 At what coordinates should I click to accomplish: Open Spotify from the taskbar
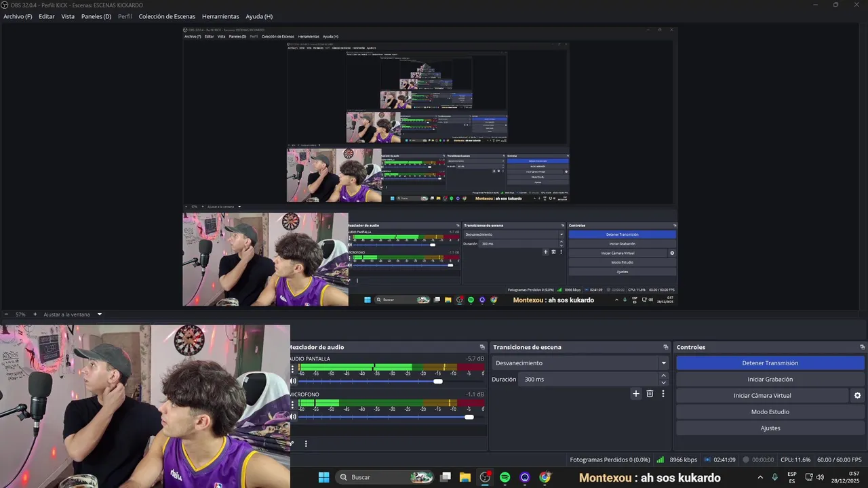505,477
